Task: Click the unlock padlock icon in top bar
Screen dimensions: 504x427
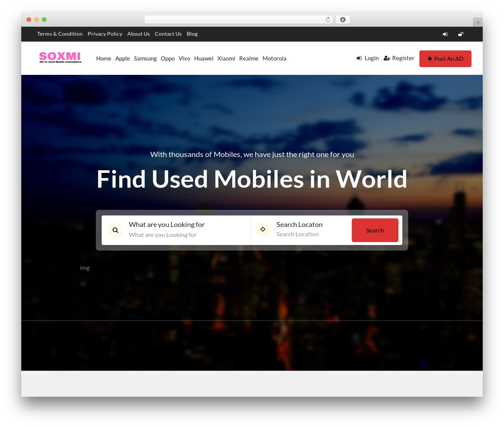Action: pyautogui.click(x=461, y=34)
